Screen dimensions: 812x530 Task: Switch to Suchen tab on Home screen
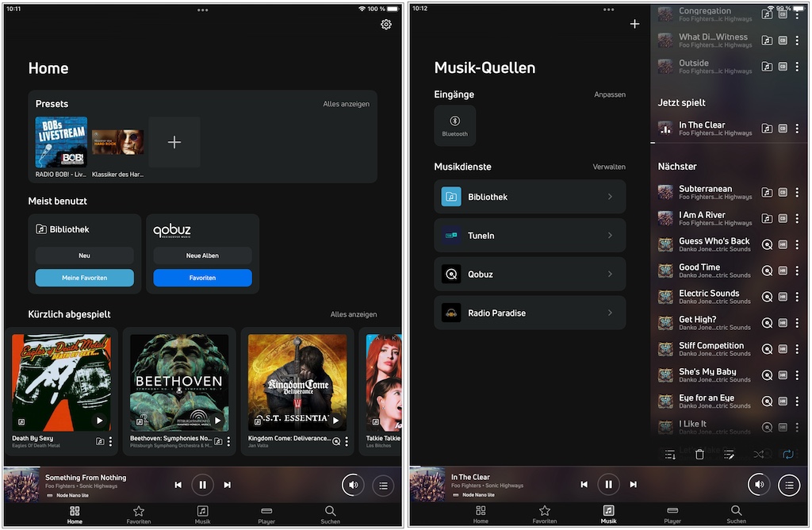click(330, 515)
